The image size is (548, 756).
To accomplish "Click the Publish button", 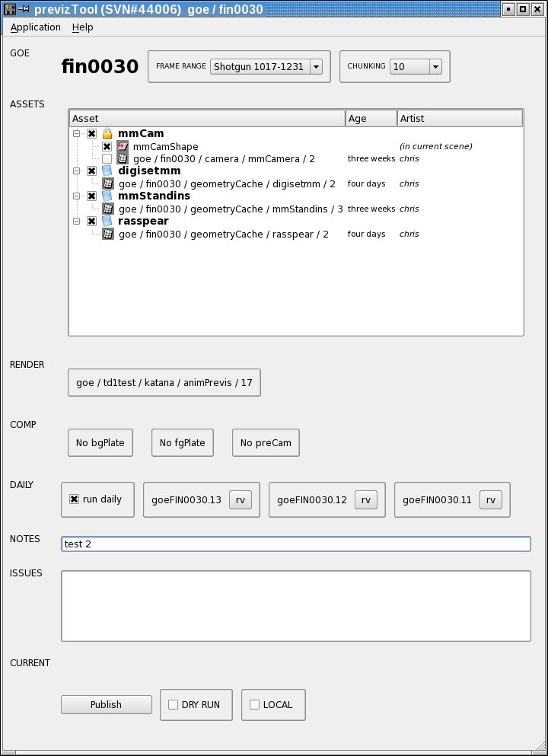I will click(x=106, y=704).
